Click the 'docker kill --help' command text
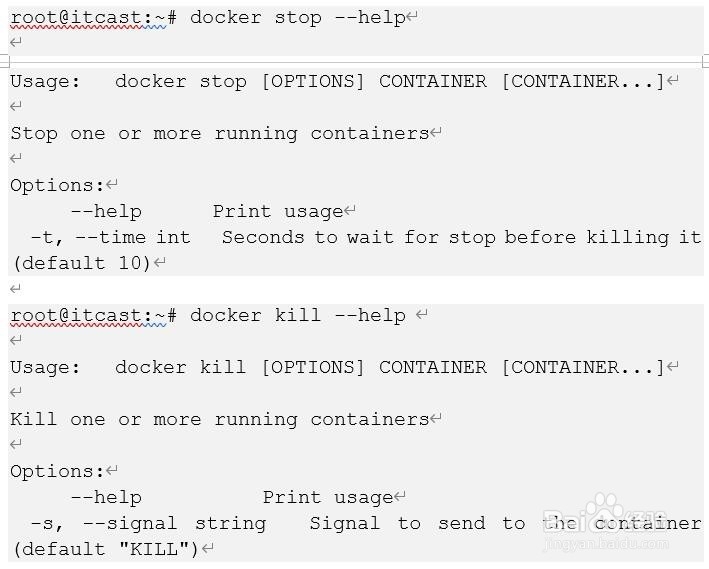This screenshot has width=709, height=569. point(298,316)
